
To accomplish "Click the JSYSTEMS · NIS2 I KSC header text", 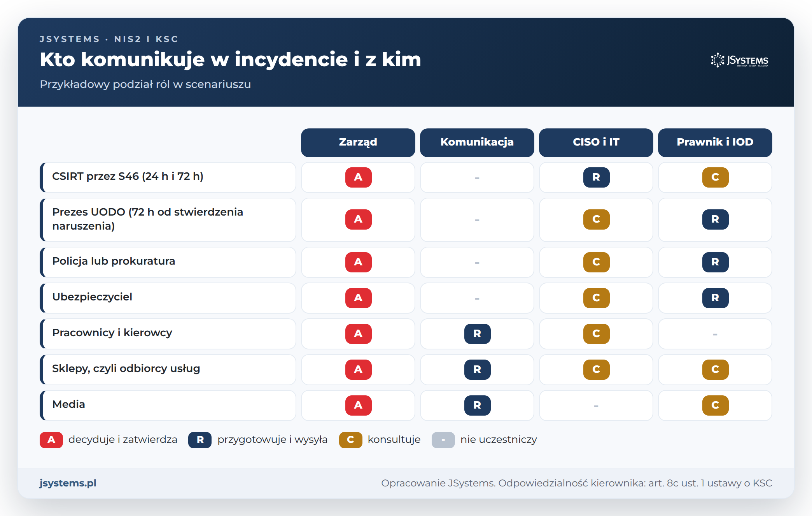I will (109, 39).
